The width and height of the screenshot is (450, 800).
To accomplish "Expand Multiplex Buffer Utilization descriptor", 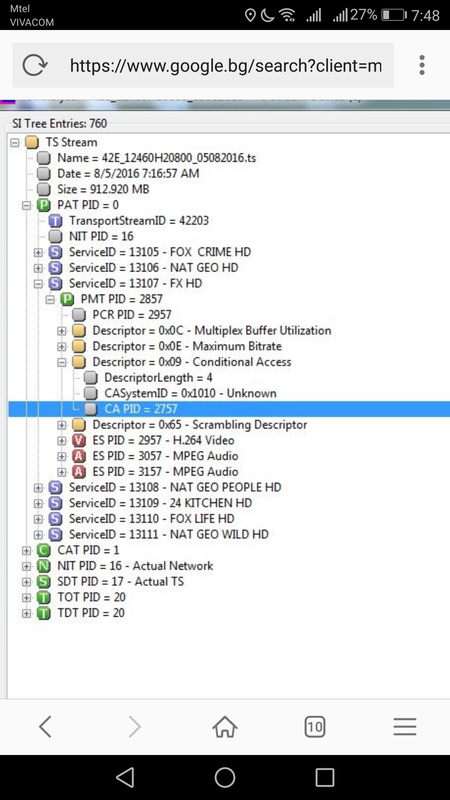I will 62,331.
